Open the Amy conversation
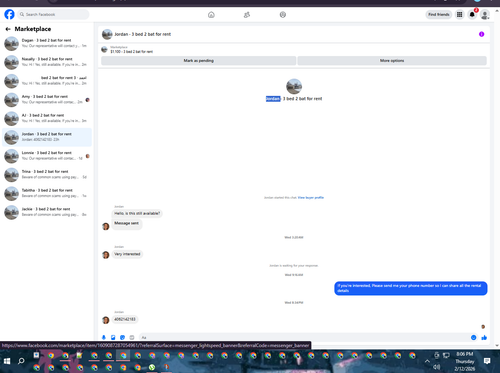Image resolution: width=500 pixels, height=373 pixels. click(x=47, y=99)
